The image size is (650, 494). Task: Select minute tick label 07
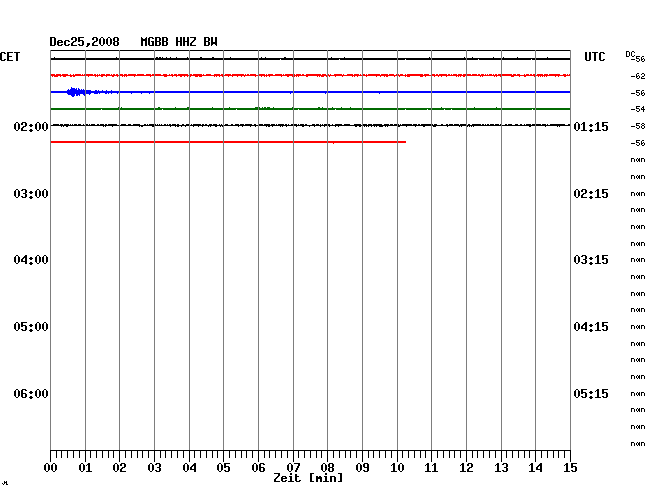click(293, 467)
